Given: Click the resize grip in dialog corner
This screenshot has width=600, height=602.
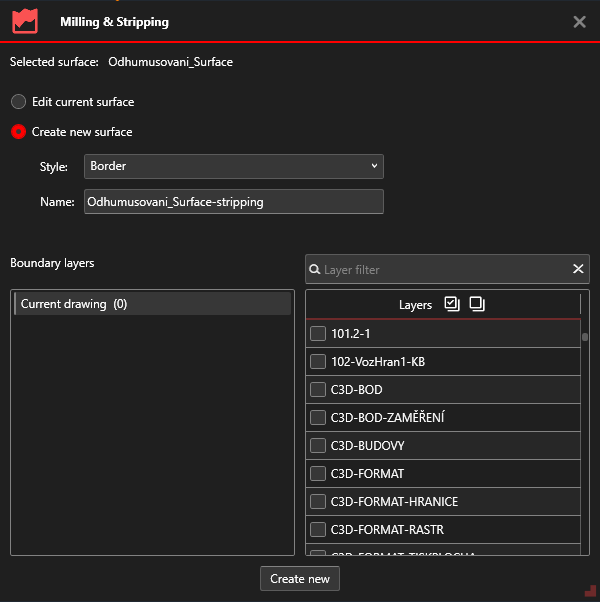Looking at the screenshot, I should [x=590, y=592].
